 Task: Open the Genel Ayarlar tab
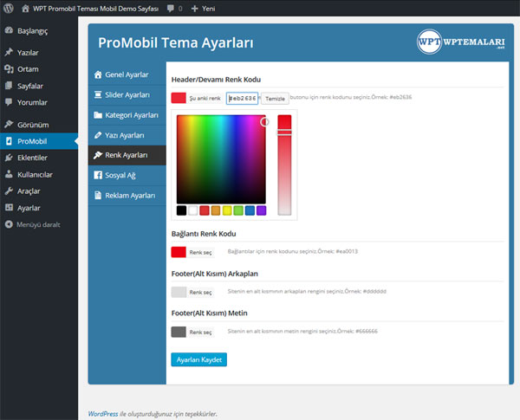(x=127, y=75)
